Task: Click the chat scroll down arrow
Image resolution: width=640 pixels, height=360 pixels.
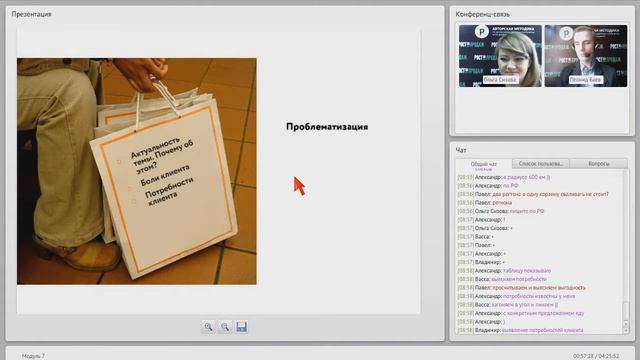Action: click(x=626, y=330)
